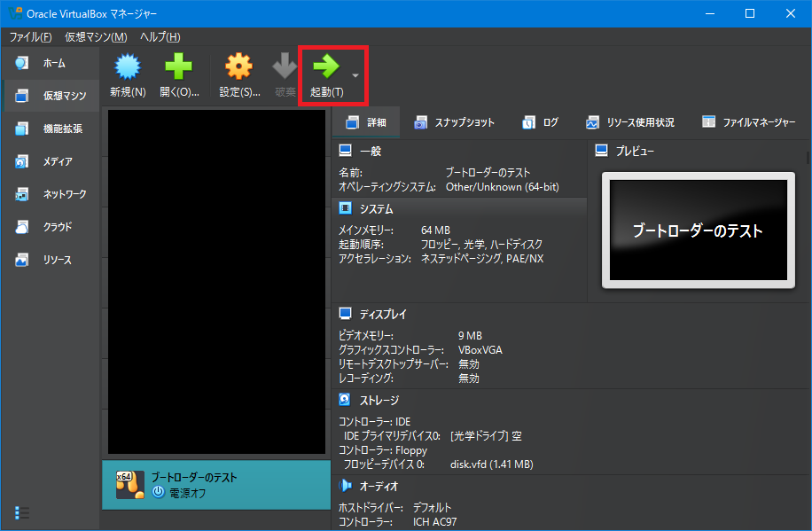
Task: Open リソース in the sidebar
Action: pyautogui.click(x=51, y=260)
